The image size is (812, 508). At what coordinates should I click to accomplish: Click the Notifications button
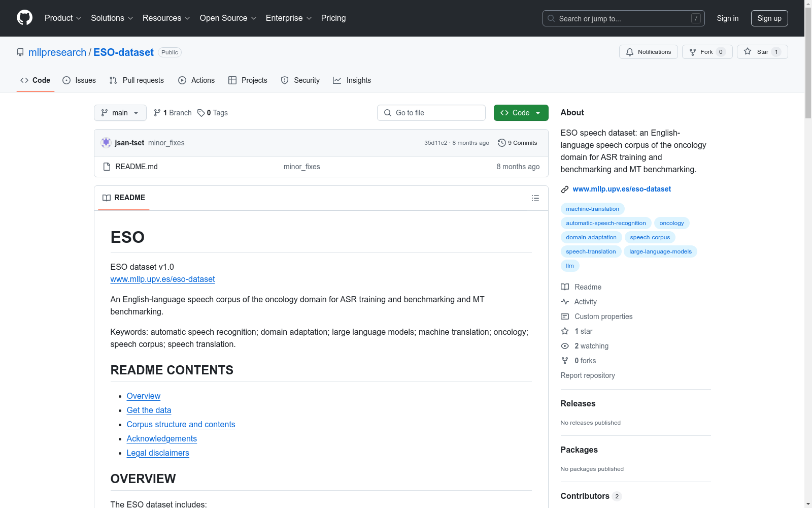(649, 52)
